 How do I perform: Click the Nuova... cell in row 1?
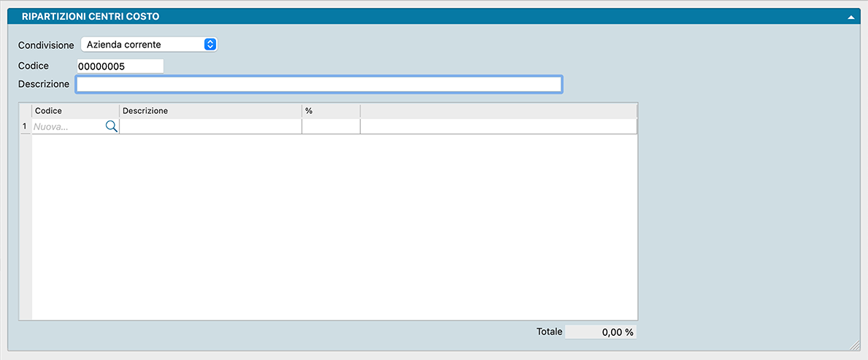click(x=68, y=126)
